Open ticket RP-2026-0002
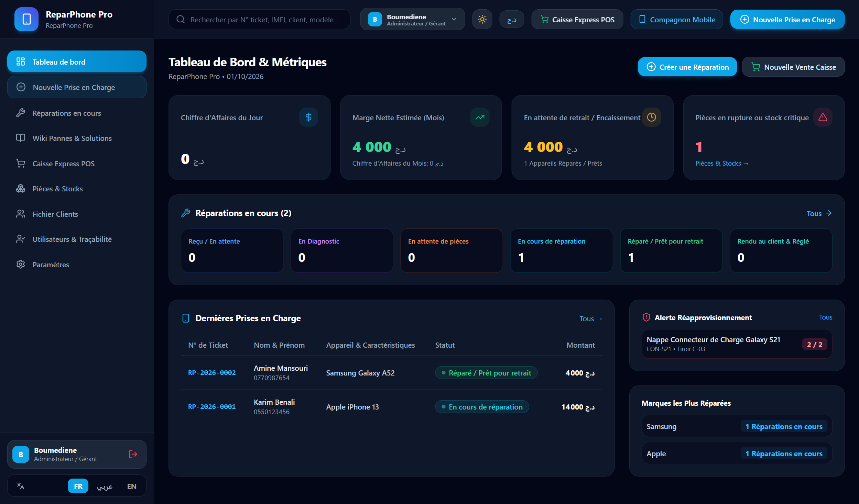 click(x=212, y=373)
